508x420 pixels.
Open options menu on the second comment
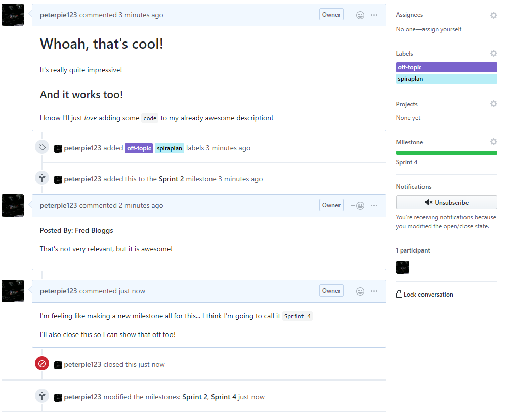pos(374,206)
